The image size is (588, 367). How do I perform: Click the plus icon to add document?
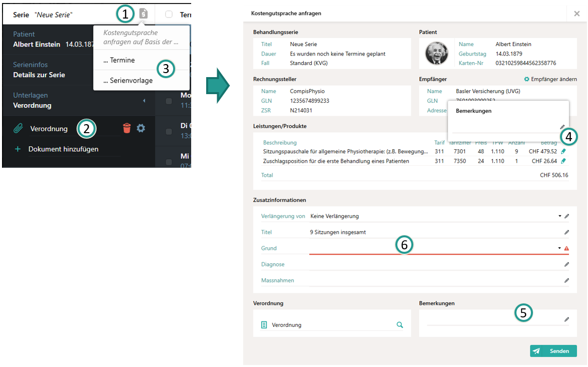click(18, 149)
